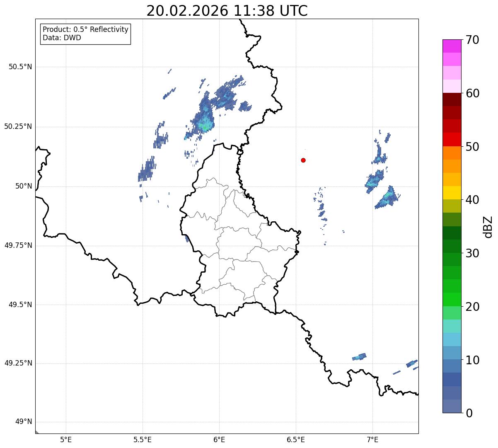Screen dimensions: 498x448
Task: Click the '50.25°N' latitude label
Action: [x=18, y=126]
